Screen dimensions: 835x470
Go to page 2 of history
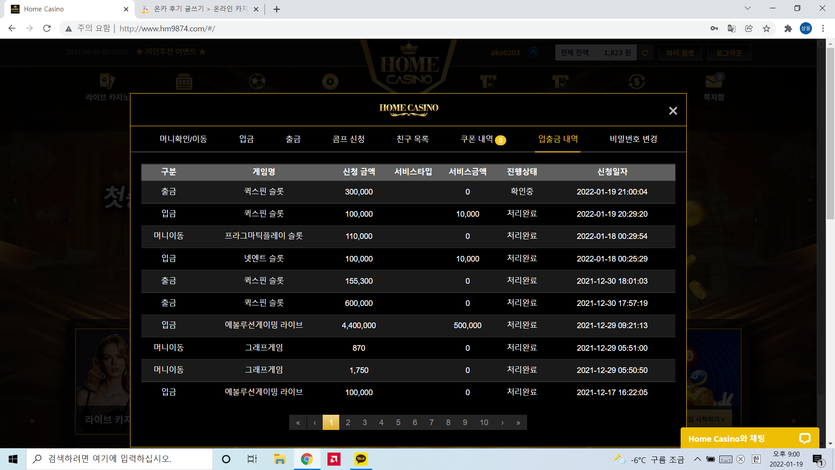(x=348, y=422)
